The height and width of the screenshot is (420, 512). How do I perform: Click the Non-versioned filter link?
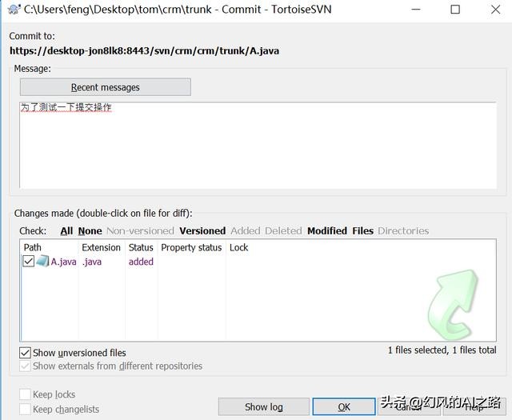click(141, 231)
